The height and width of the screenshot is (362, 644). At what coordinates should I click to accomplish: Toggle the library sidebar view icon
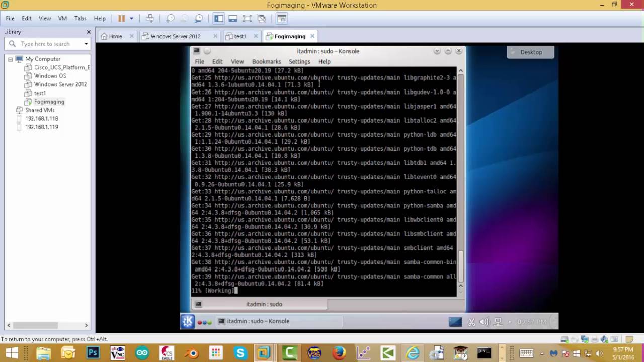[x=218, y=18]
